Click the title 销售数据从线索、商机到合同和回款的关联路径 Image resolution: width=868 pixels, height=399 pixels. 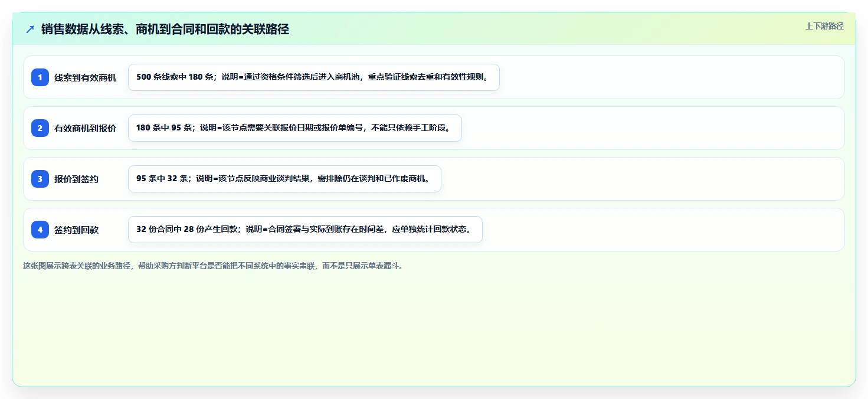click(165, 29)
